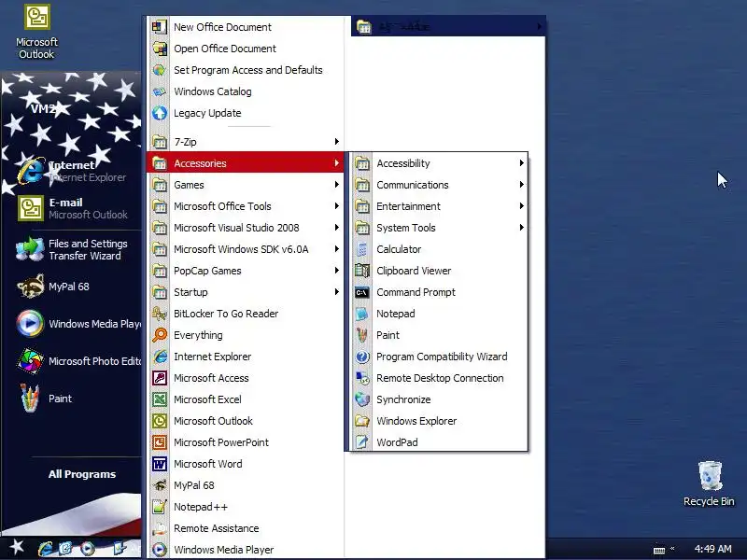
Task: Select the highlighted Accessories folder
Action: click(246, 163)
